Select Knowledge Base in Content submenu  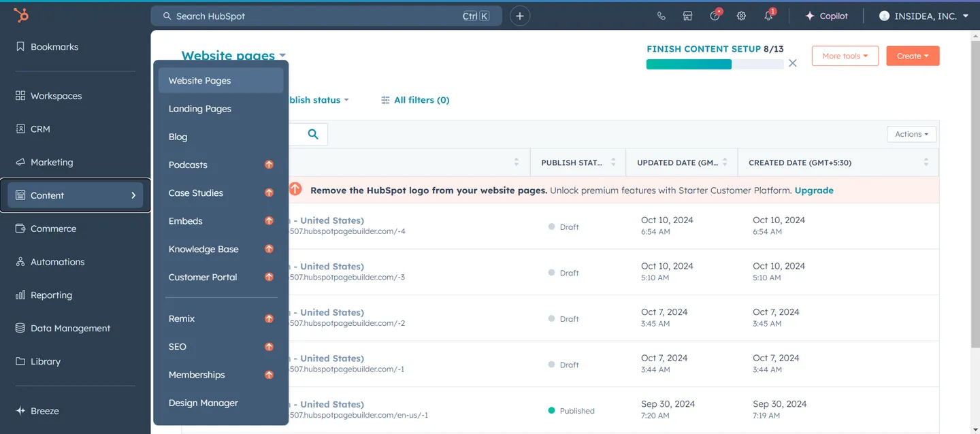(x=203, y=249)
